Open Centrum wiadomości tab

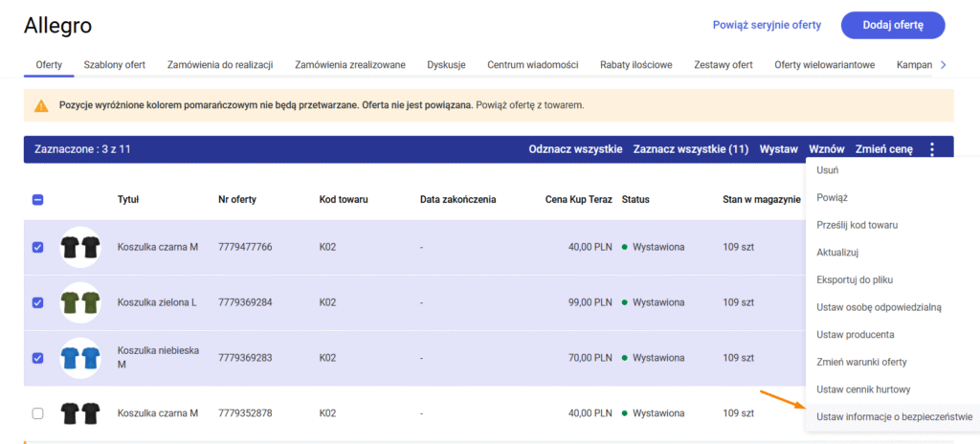(532, 64)
